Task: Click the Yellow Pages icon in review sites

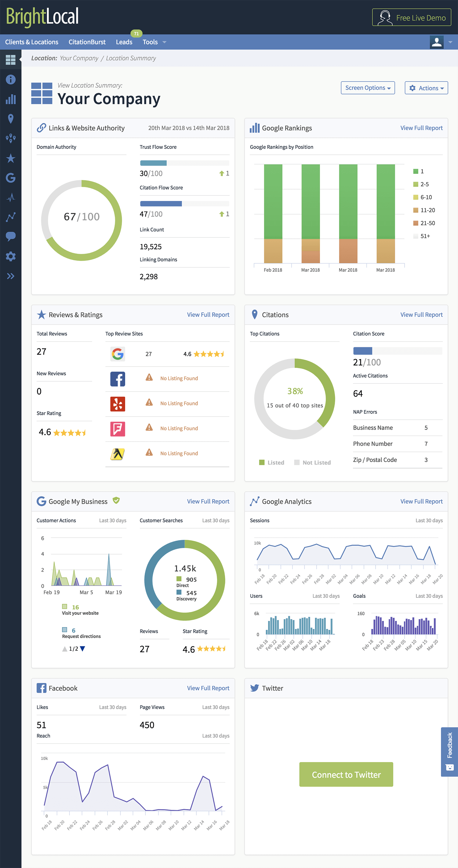Action: coord(118,454)
